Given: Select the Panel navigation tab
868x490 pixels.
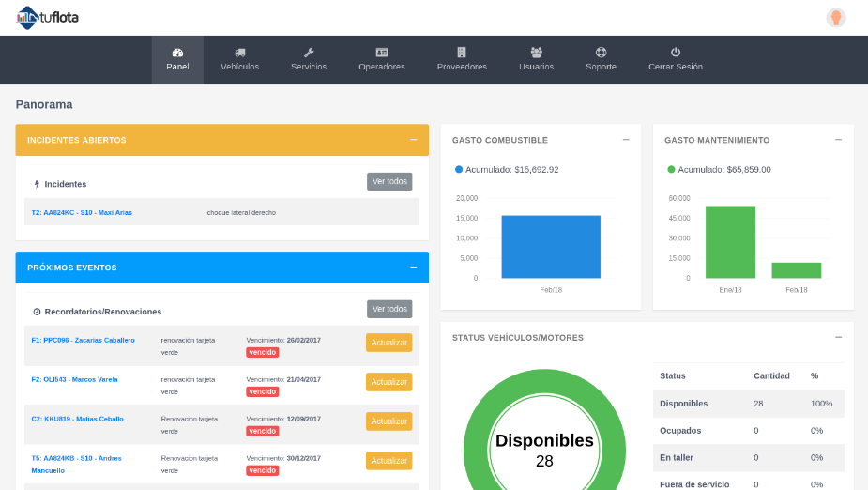Looking at the screenshot, I should pyautogui.click(x=177, y=60).
